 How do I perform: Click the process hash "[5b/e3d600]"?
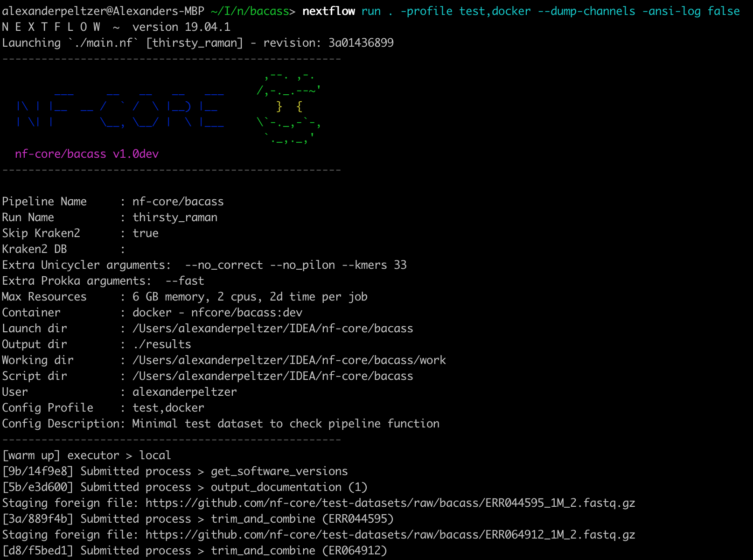38,487
